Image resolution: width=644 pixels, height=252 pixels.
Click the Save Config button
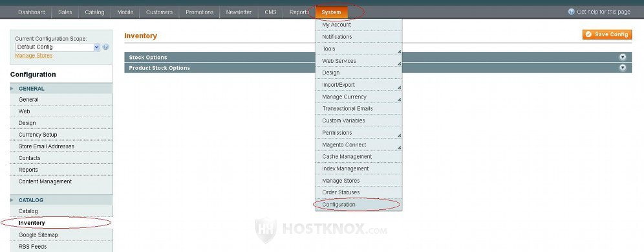pyautogui.click(x=607, y=34)
